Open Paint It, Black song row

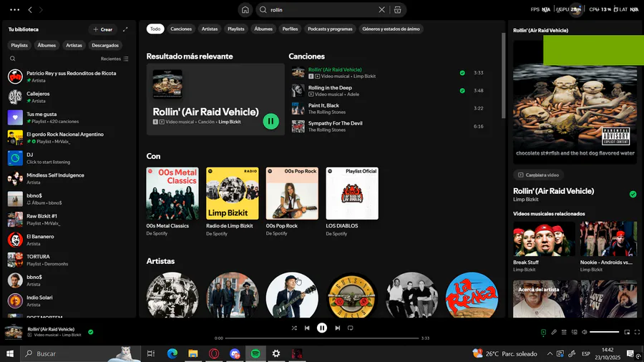click(388, 108)
